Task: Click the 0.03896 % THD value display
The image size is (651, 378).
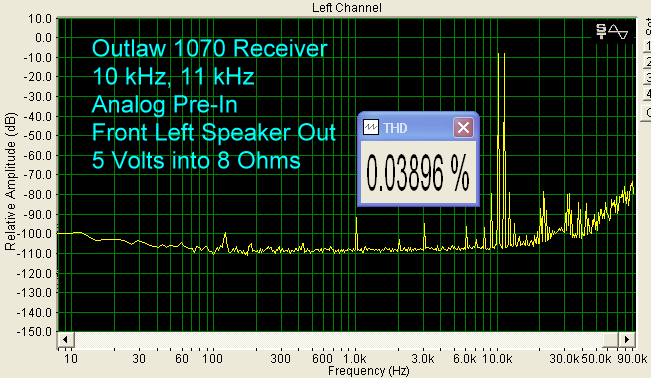Action: [x=418, y=172]
